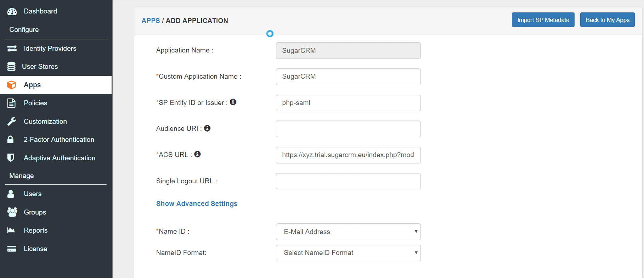Viewport: 644px width, 278px height.
Task: Click the Manage section heading
Action: [22, 176]
